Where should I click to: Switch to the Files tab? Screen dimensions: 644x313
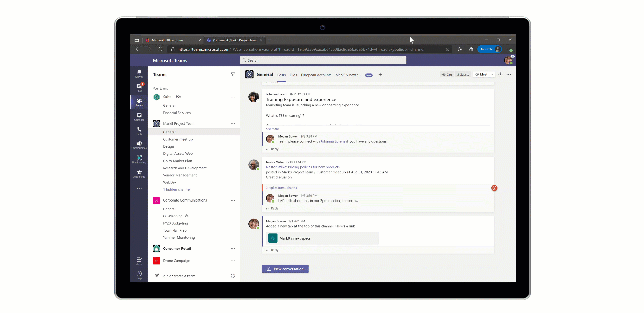293,75
